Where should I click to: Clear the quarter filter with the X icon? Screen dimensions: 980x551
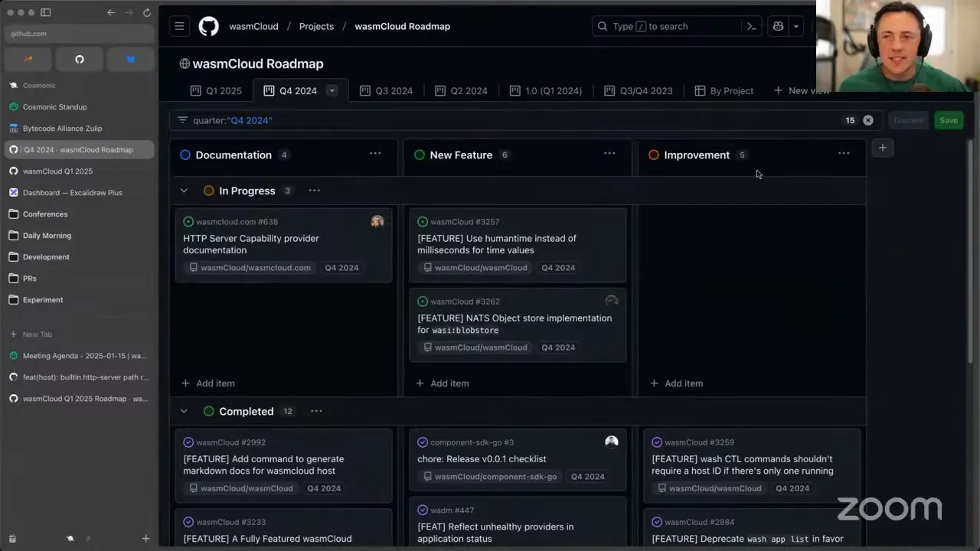pos(868,120)
